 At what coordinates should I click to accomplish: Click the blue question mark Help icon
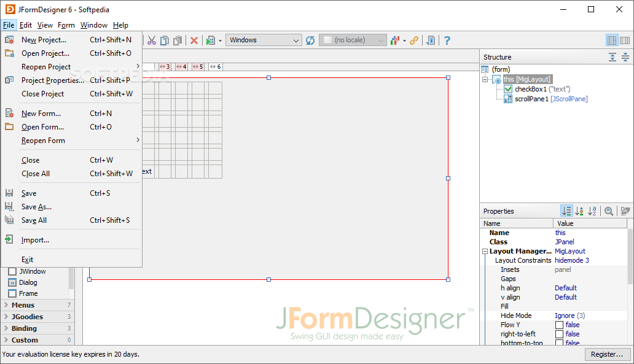447,41
